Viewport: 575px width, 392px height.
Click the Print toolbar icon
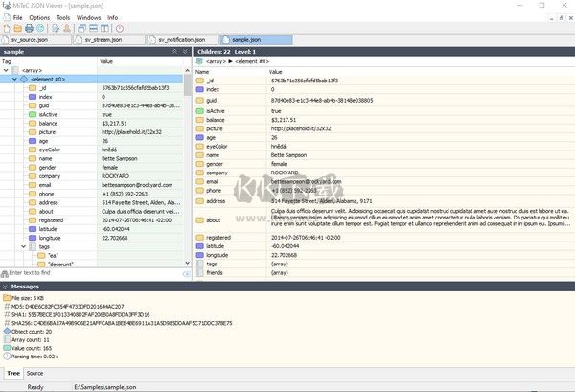coord(30,29)
